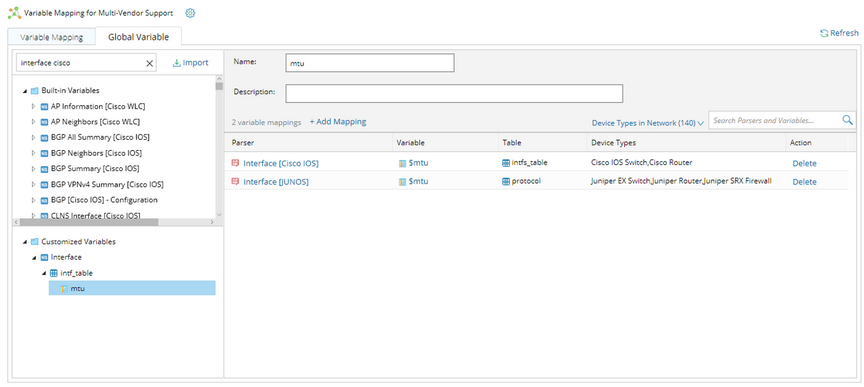The width and height of the screenshot is (864, 387).
Task: Delete the Interface [JUNOS] mapping
Action: (x=804, y=182)
